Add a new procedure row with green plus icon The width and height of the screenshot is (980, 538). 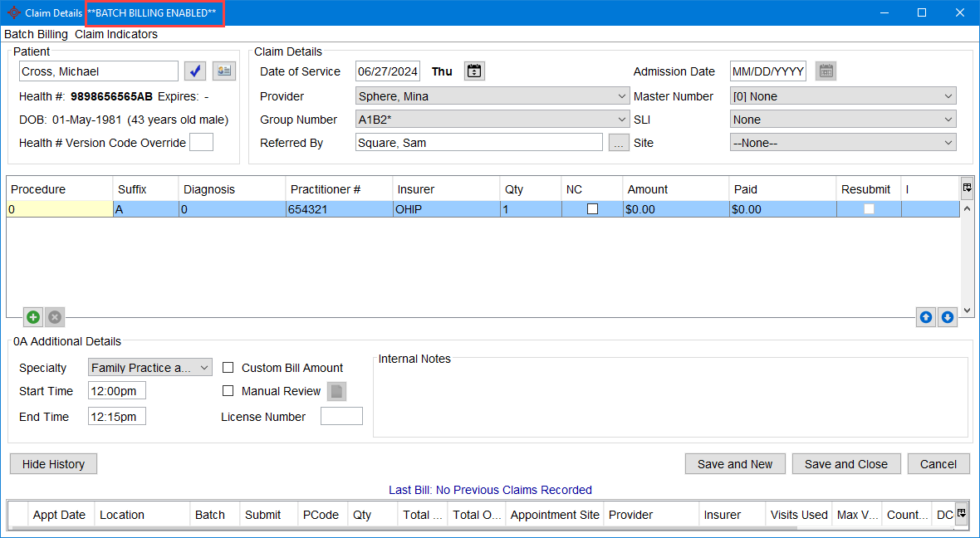click(x=32, y=316)
